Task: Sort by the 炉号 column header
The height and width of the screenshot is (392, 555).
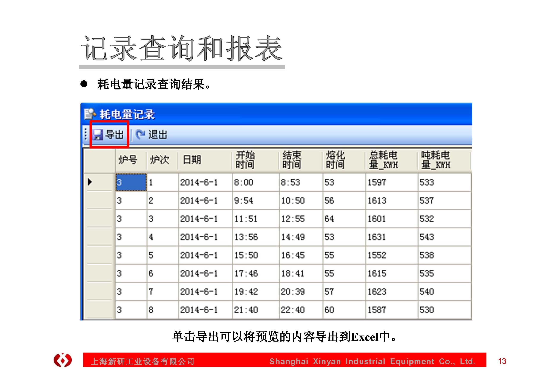Action: pyautogui.click(x=131, y=160)
